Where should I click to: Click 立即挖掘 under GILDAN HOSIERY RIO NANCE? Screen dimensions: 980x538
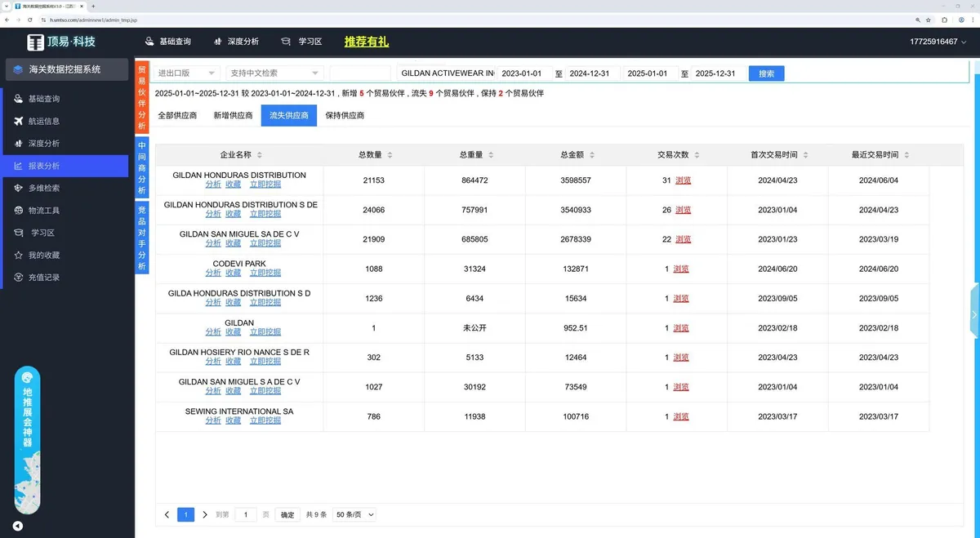pyautogui.click(x=265, y=362)
